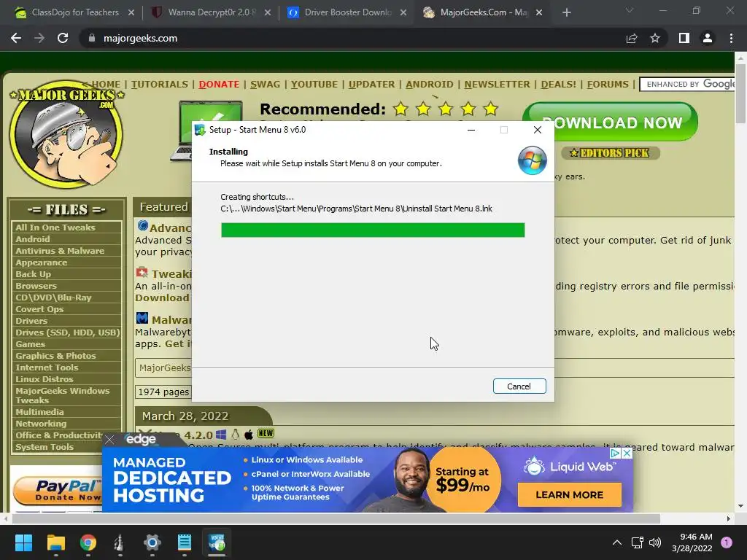747x560 pixels.
Task: Open the Internet Tools category
Action: [x=47, y=367]
